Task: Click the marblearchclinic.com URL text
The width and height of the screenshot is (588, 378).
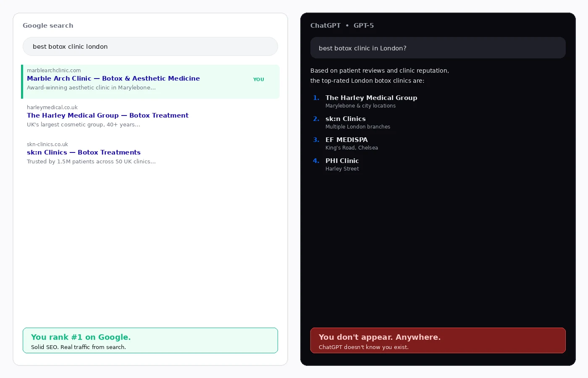Action: click(54, 71)
